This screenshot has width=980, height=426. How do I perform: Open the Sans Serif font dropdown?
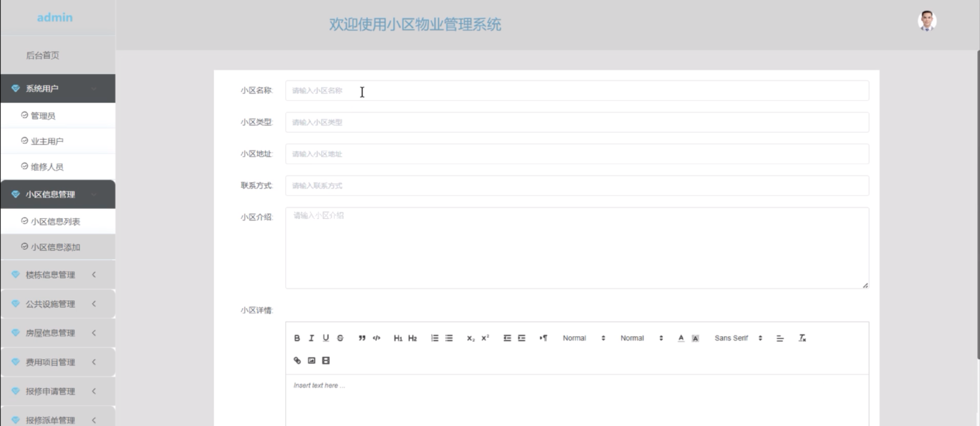click(x=735, y=338)
